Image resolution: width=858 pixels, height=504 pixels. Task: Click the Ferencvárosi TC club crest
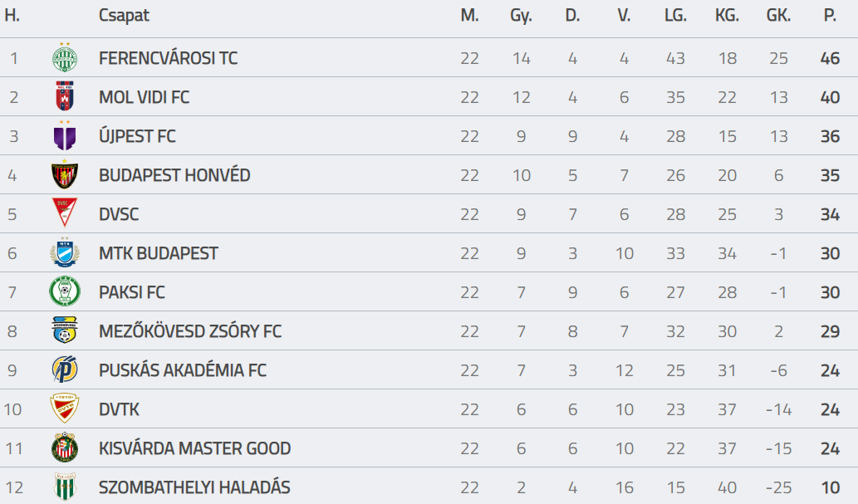[65, 57]
